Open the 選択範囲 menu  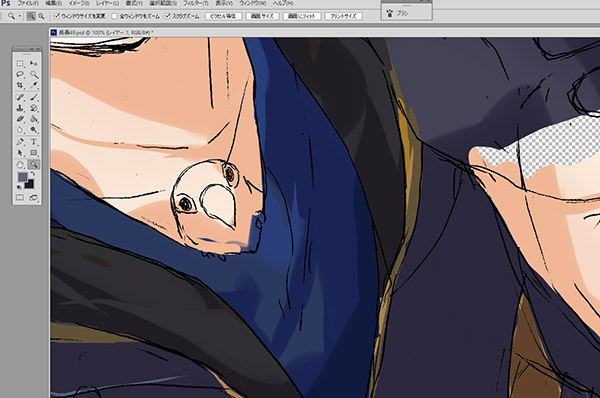163,3
